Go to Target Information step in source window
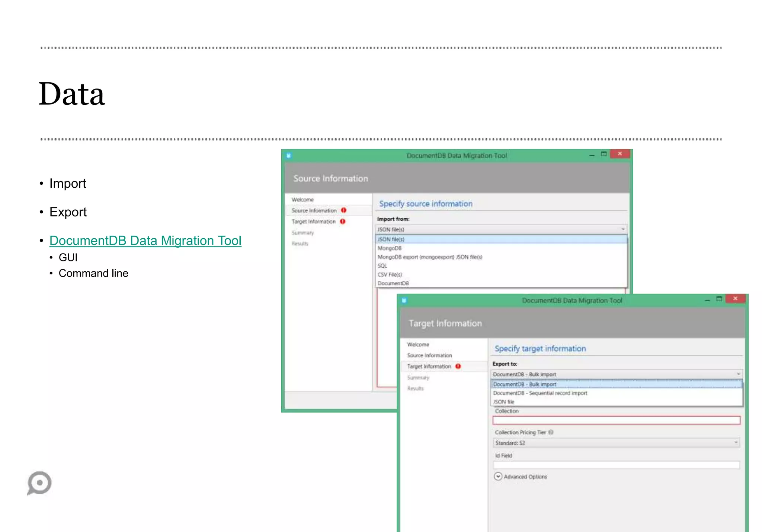This screenshot has height=532, width=762. pos(314,222)
